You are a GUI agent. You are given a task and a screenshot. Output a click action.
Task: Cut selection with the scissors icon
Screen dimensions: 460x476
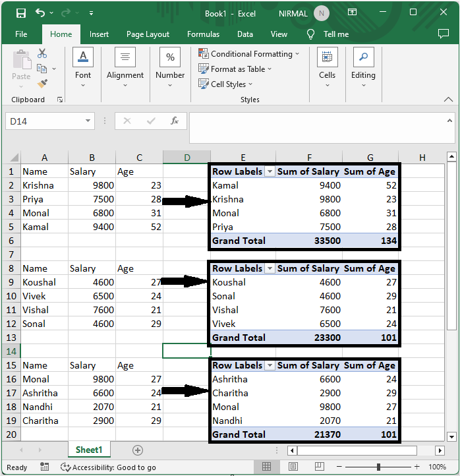[x=42, y=53]
